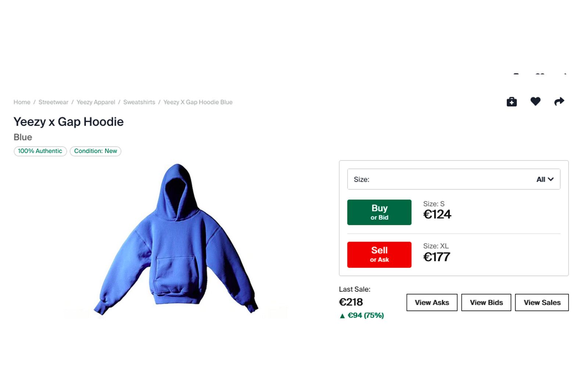Click the green Buy or Bid button

click(379, 212)
